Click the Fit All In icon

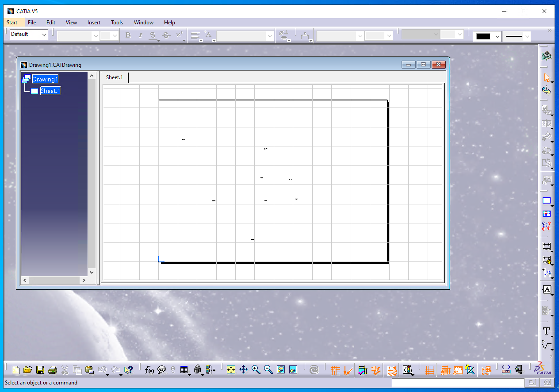[x=231, y=370]
